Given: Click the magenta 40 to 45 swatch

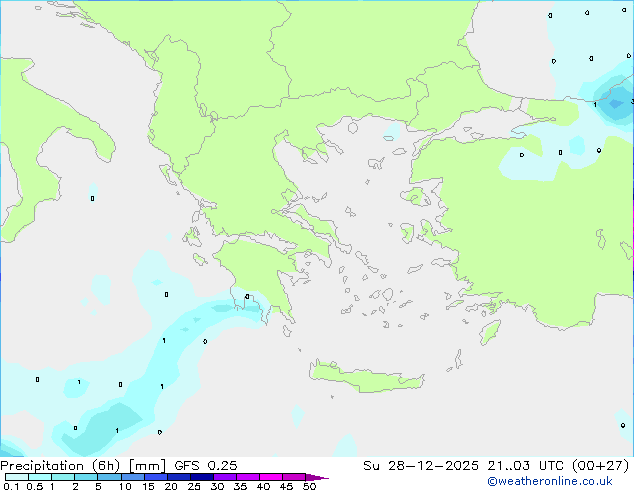Looking at the screenshot, I should 271,477.
